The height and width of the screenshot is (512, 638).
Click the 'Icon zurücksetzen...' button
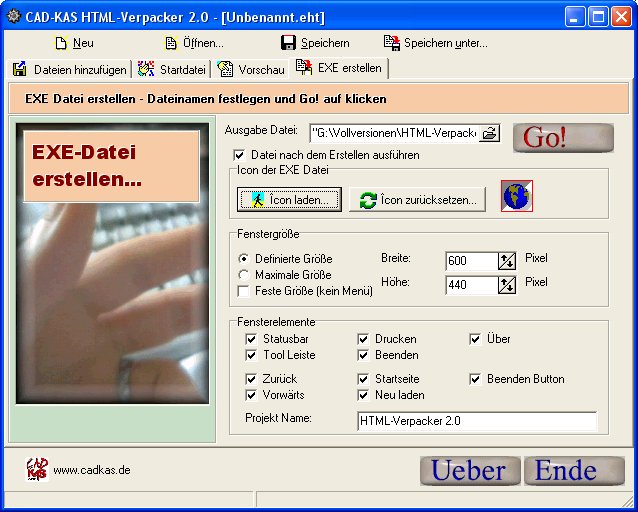pos(418,199)
